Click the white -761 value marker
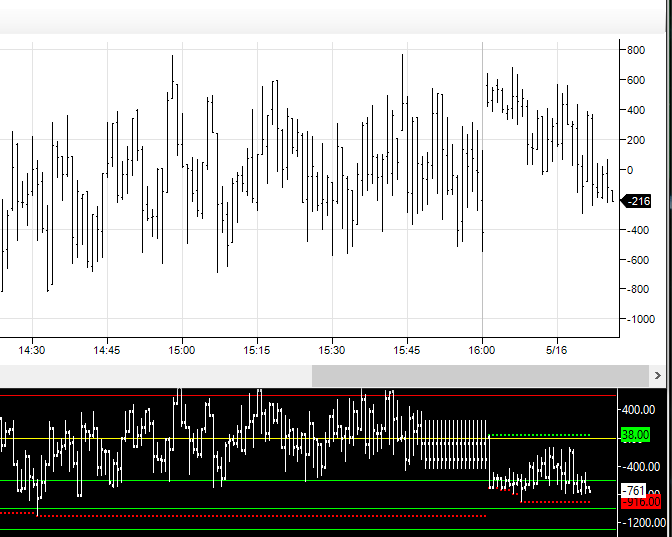Image resolution: width=672 pixels, height=537 pixels. (x=634, y=491)
